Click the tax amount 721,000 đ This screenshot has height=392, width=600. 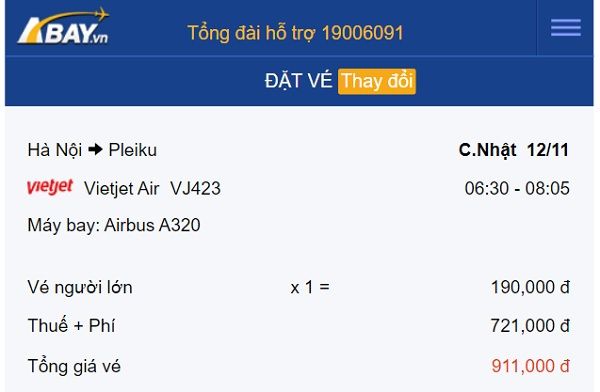pyautogui.click(x=530, y=326)
